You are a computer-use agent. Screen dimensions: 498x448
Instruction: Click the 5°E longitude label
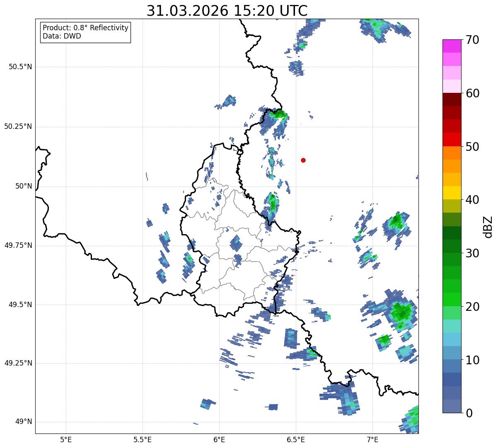tap(66, 439)
